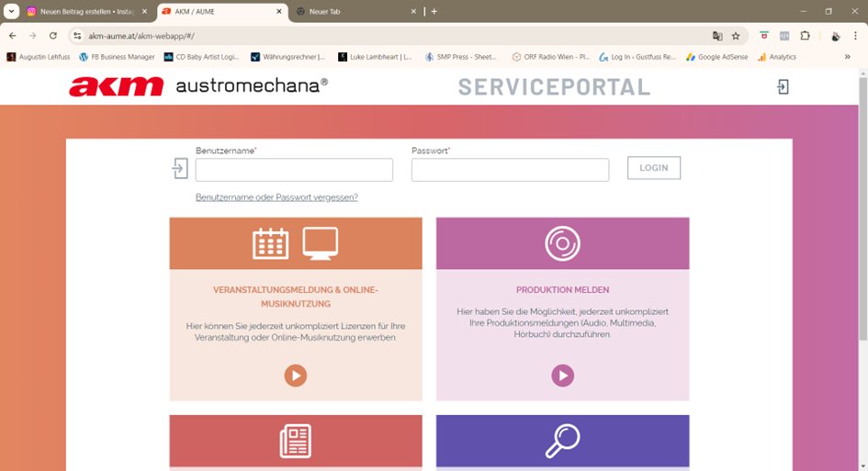Switch to the Neuer Tab tab
The image size is (868, 471).
pyautogui.click(x=355, y=12)
